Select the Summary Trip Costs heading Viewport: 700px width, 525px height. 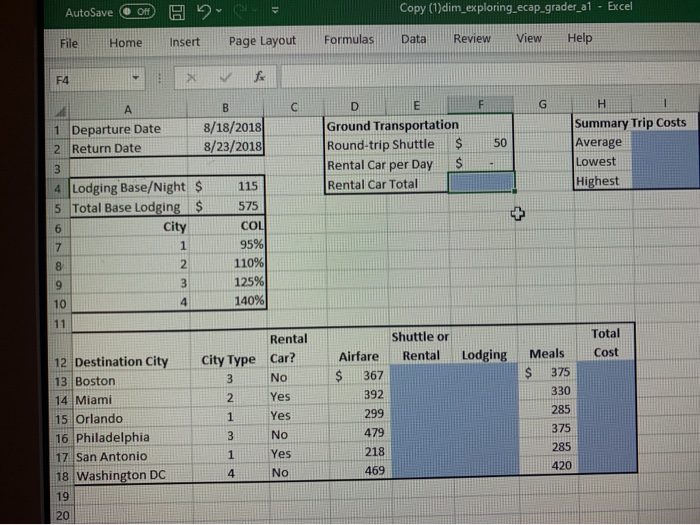(630, 123)
